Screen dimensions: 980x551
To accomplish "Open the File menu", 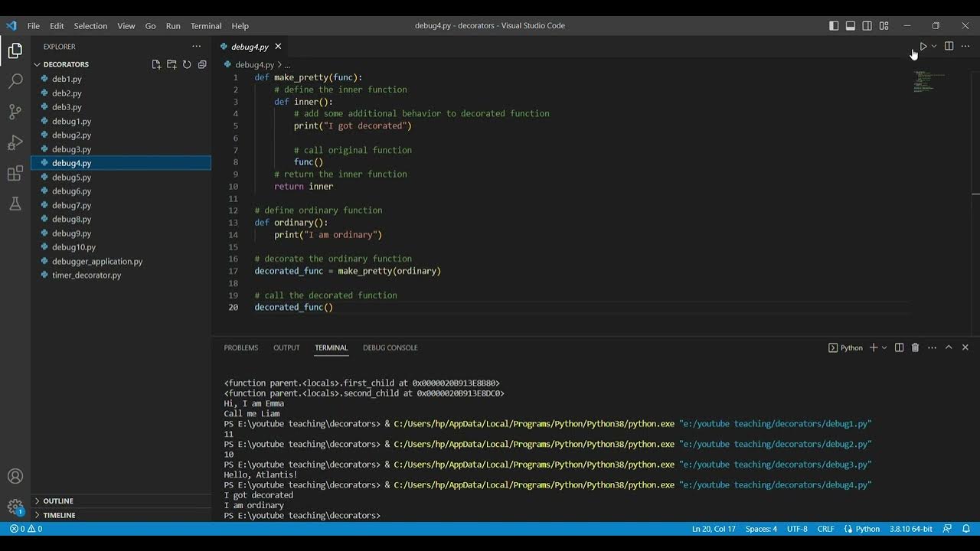I will click(x=34, y=25).
